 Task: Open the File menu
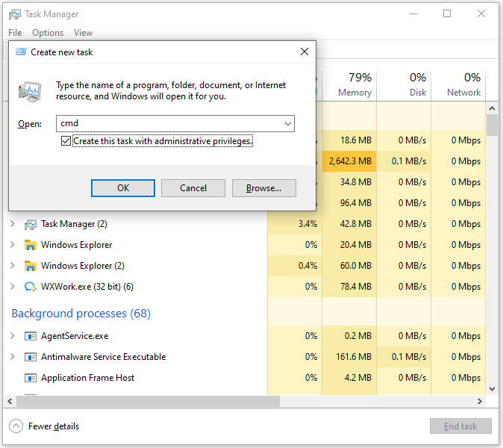tap(15, 33)
